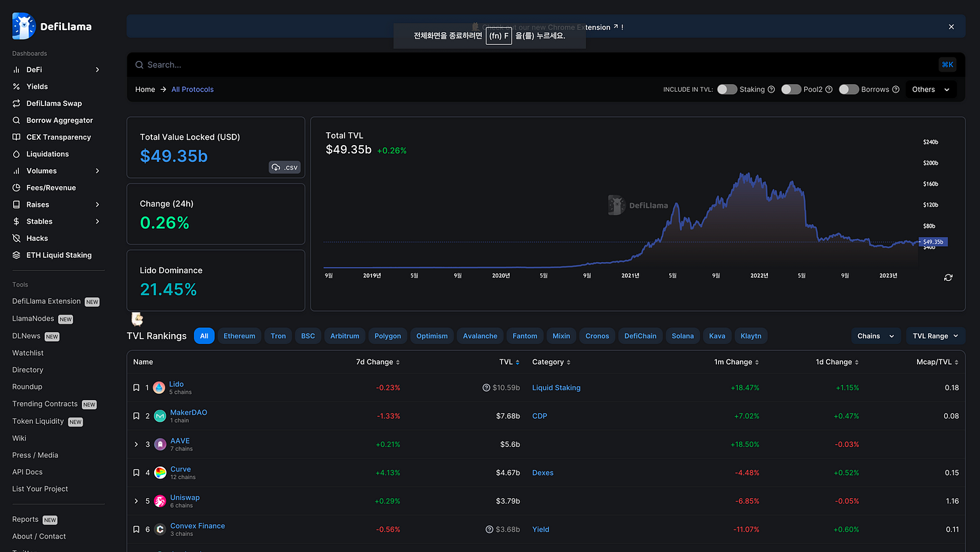This screenshot has height=552, width=980.
Task: Open the Dexes category link
Action: (542, 473)
